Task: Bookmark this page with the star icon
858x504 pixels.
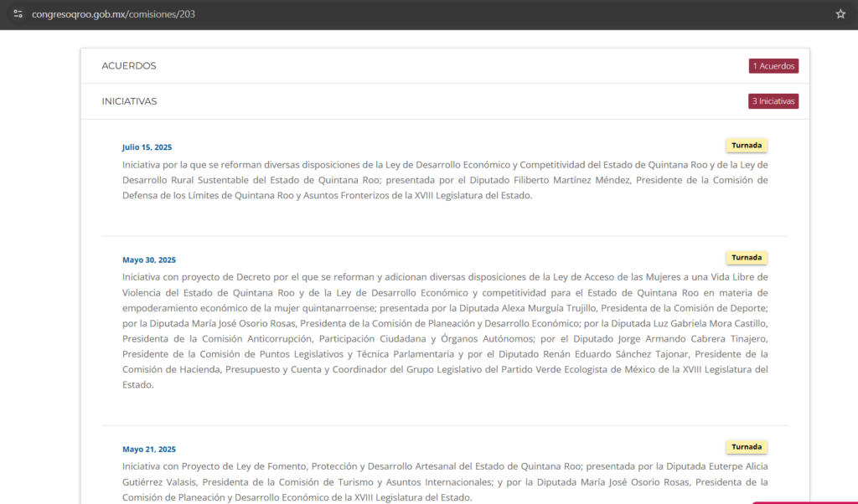Action: tap(840, 14)
